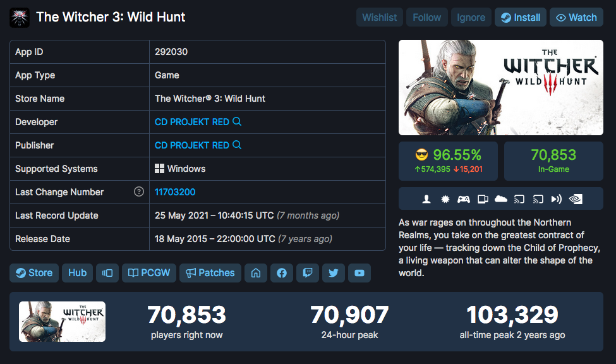Click negative reviews count 15,201
Viewport: 616px width, 364px height.
[468, 169]
